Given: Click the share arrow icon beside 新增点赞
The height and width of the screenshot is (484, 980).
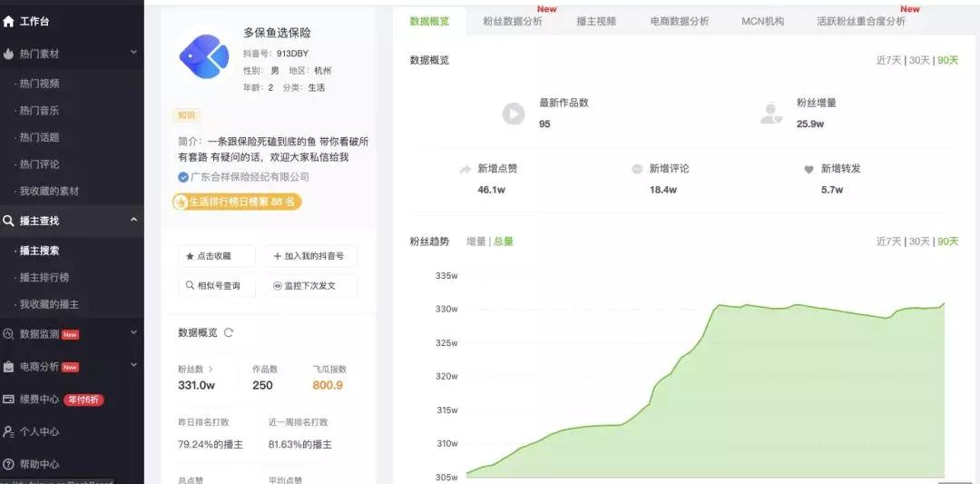Looking at the screenshot, I should point(465,170).
